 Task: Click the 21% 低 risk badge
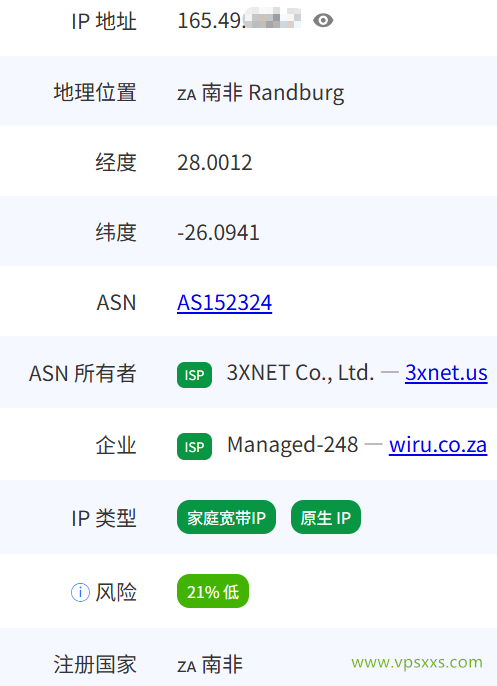point(213,592)
